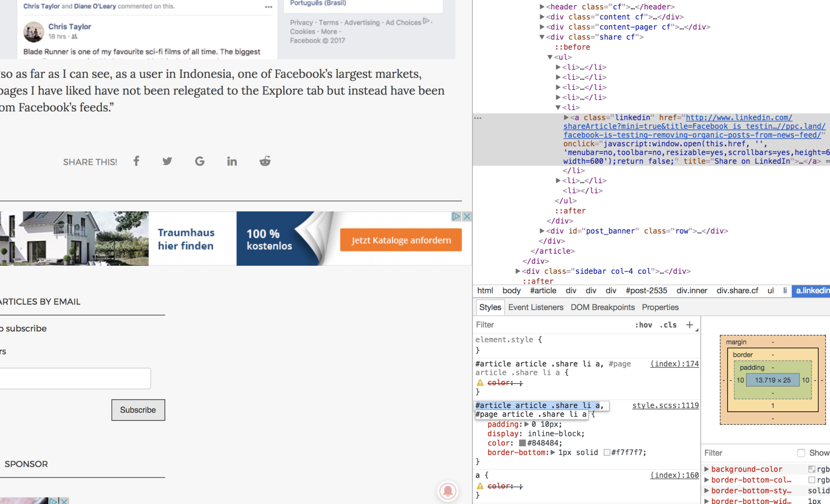Click the Subscribe button

pyautogui.click(x=138, y=410)
